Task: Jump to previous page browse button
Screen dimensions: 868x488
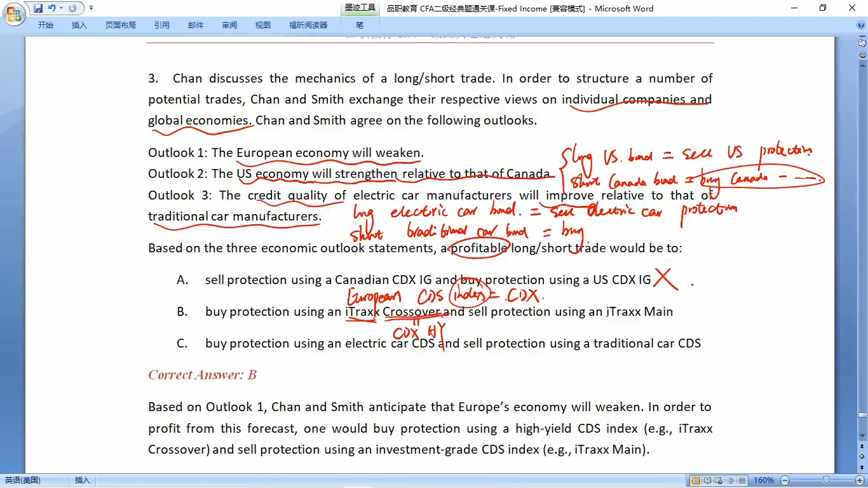Action: (x=862, y=447)
